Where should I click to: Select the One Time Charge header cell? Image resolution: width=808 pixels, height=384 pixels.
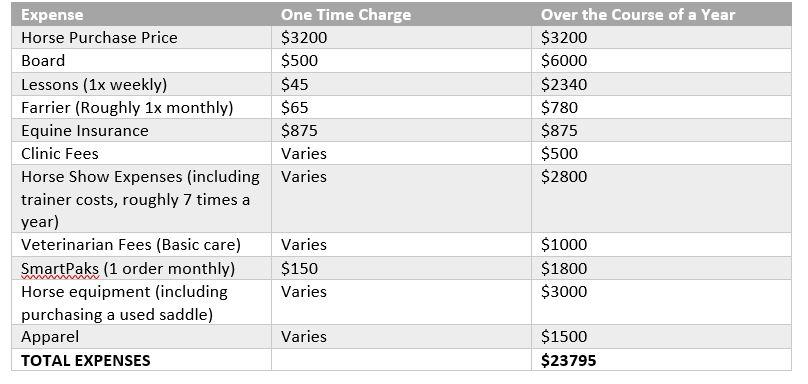tap(401, 14)
